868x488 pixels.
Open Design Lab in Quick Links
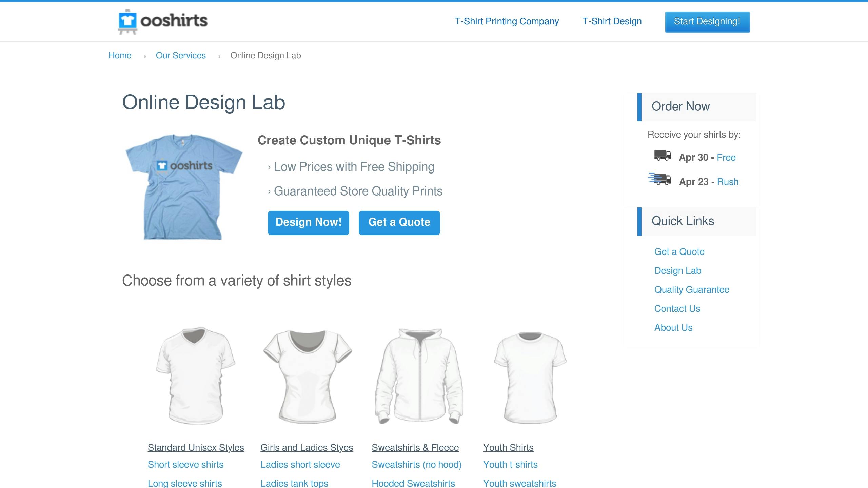[677, 270]
